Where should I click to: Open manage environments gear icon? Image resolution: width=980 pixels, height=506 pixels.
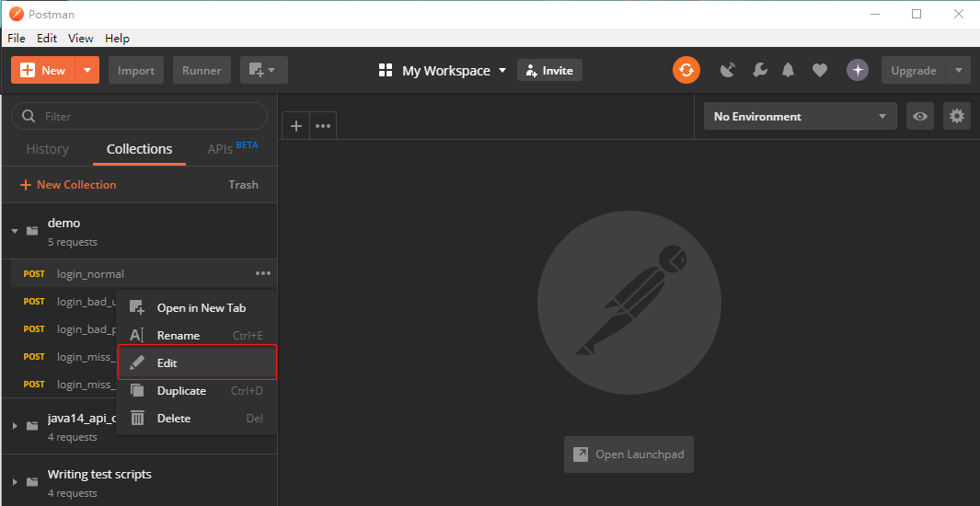(957, 116)
